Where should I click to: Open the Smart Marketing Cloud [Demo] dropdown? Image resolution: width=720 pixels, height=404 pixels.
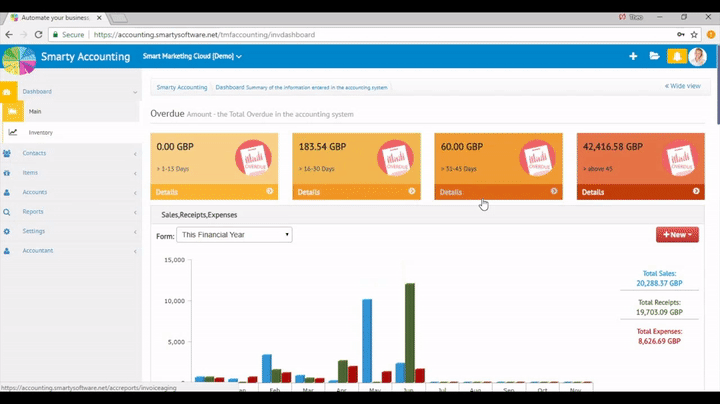[191, 57]
